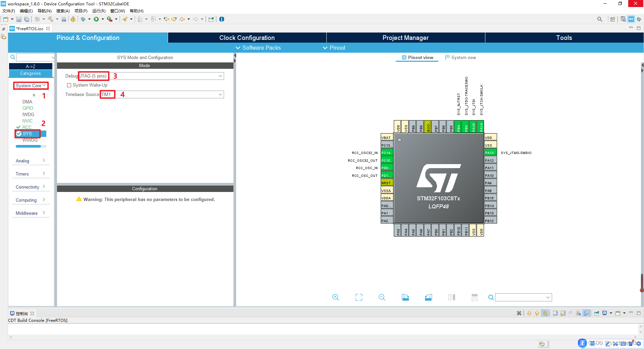
Task: Open the 项目(P) menu
Action: click(x=81, y=11)
